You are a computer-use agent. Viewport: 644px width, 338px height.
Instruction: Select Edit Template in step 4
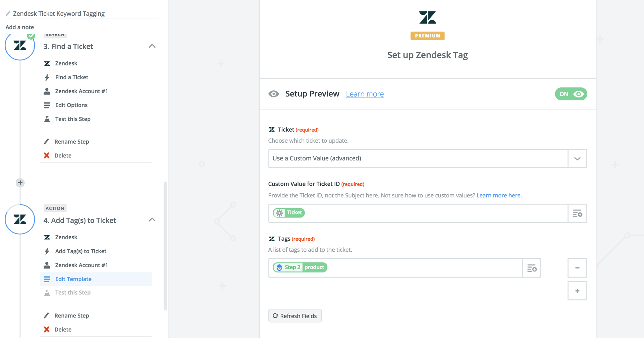(x=73, y=279)
